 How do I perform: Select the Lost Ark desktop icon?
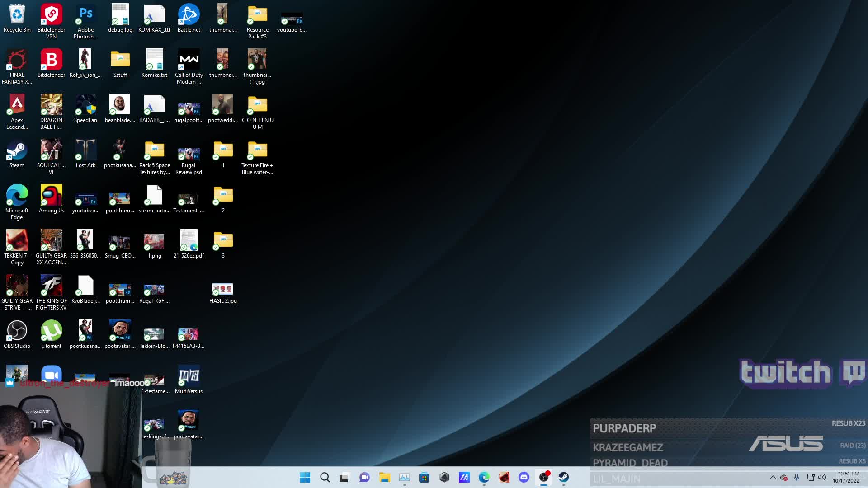click(85, 155)
